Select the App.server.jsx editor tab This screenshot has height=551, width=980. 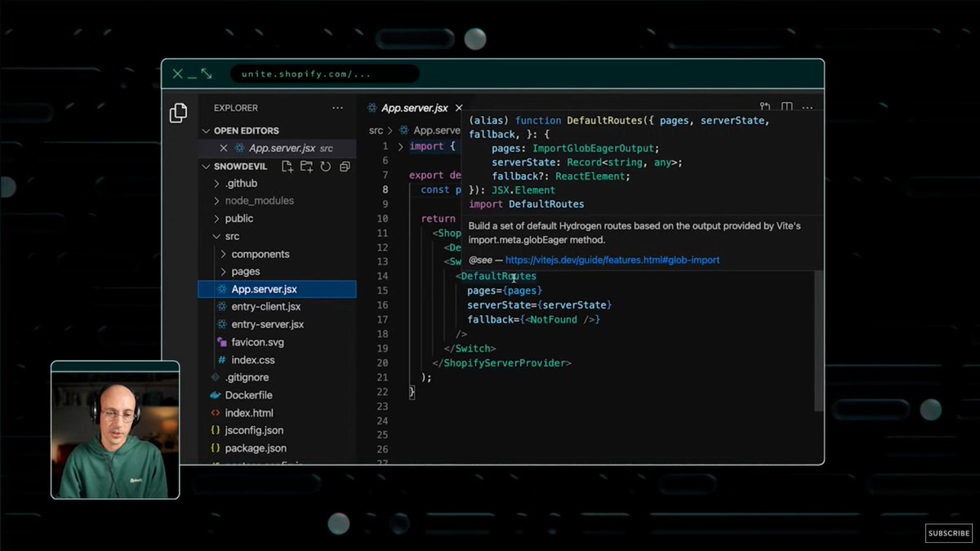coord(415,108)
